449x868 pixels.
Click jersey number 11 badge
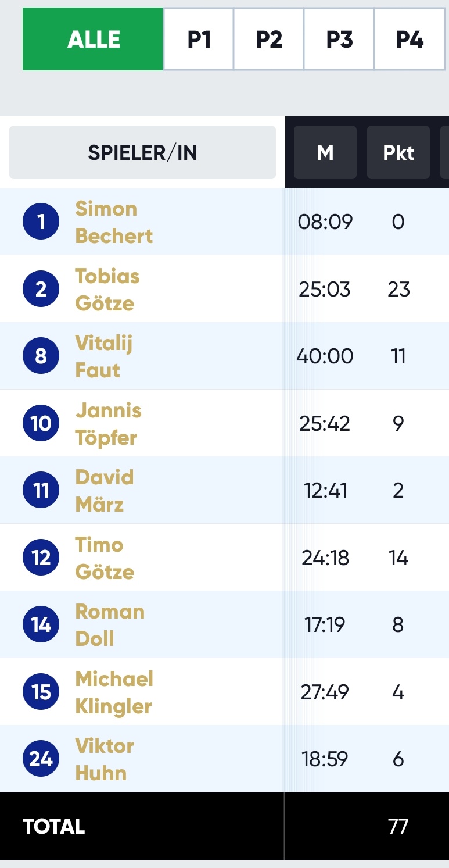click(x=41, y=490)
